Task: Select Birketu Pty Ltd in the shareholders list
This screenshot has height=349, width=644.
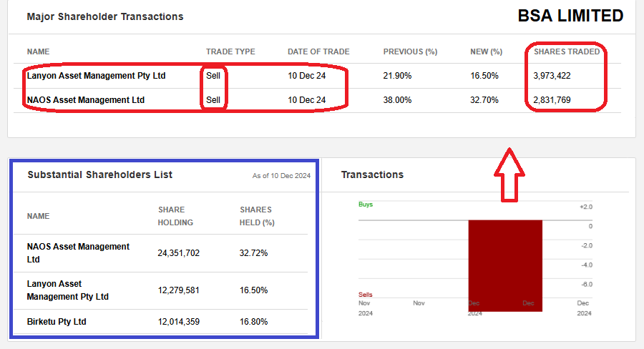Action: tap(57, 322)
